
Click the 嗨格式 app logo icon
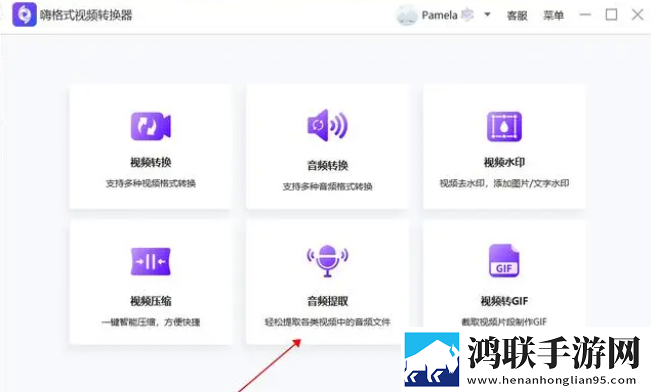(x=24, y=15)
